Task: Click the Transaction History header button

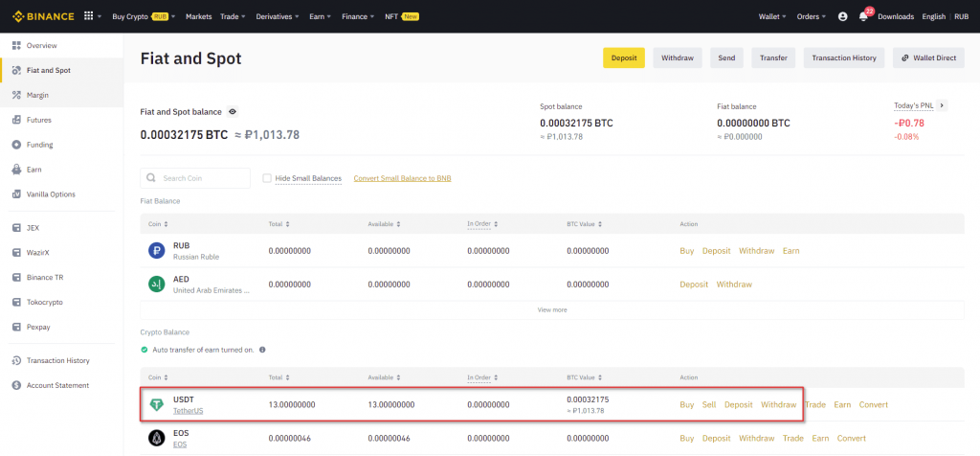Action: (x=844, y=57)
